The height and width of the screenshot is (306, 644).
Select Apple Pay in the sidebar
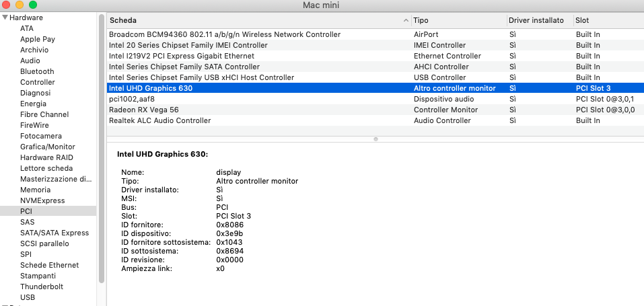pos(38,39)
